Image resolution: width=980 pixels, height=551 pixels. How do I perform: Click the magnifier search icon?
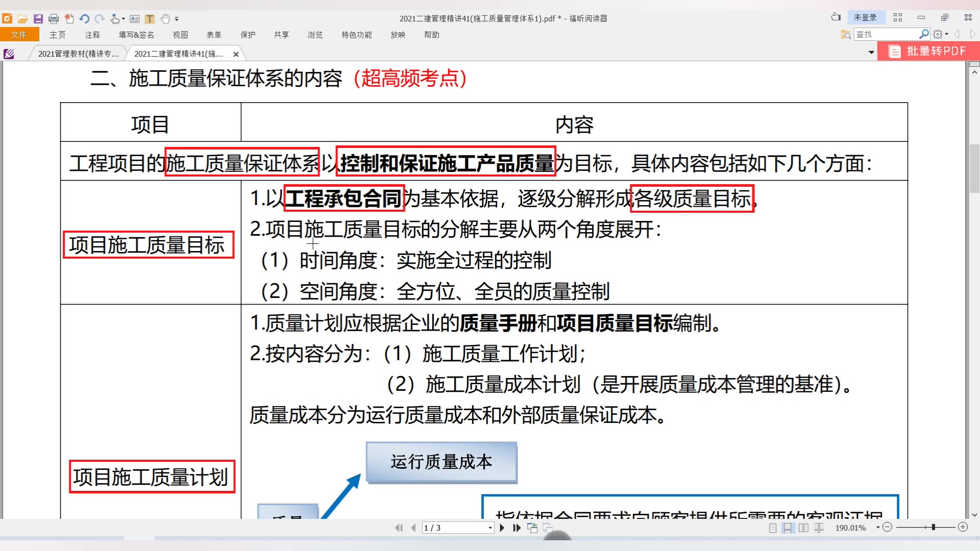pos(924,34)
